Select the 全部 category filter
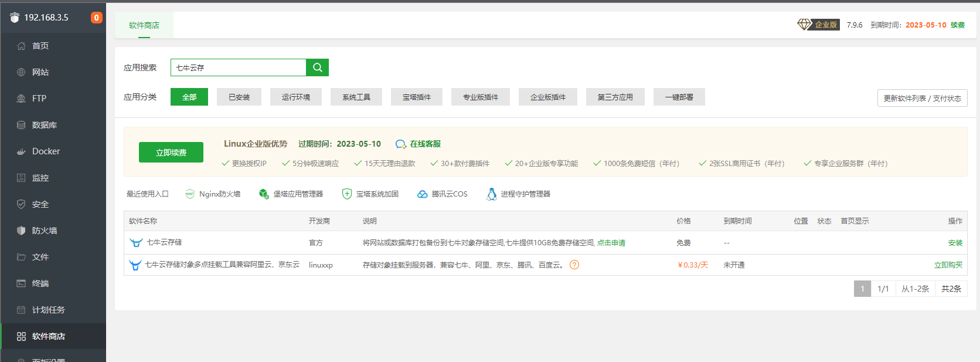The image size is (980, 362). [x=189, y=97]
